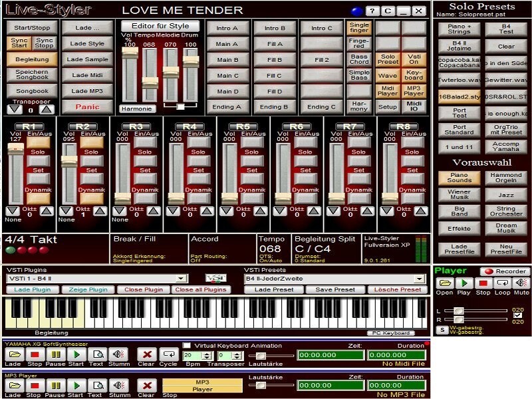
Task: Select the Main A style variation
Action: (x=227, y=44)
